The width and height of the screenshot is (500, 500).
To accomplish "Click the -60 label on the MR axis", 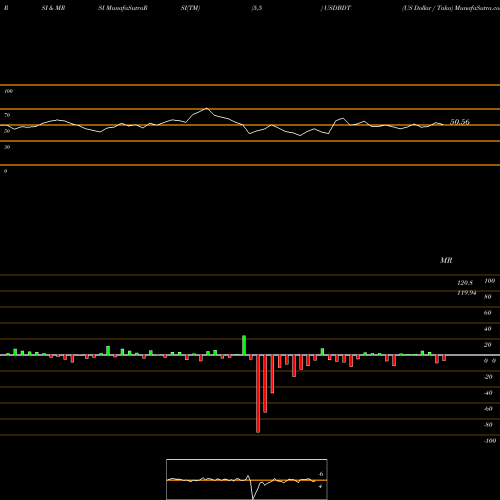I will [x=488, y=409].
